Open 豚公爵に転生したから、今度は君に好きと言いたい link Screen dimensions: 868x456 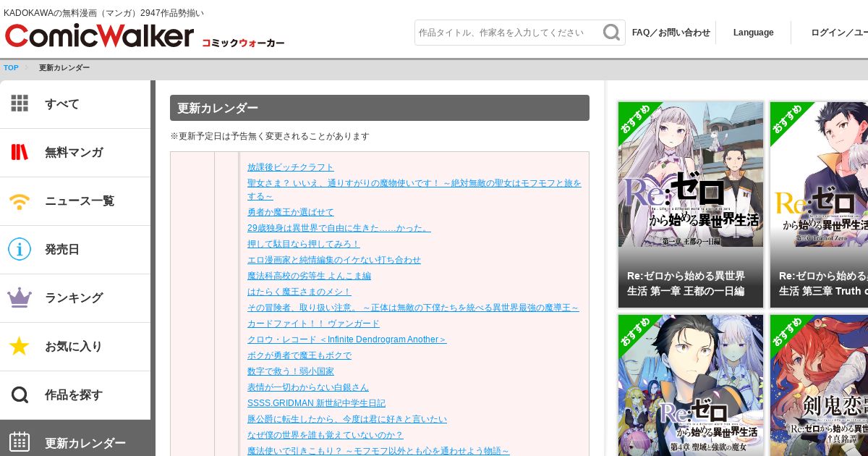pos(347,419)
